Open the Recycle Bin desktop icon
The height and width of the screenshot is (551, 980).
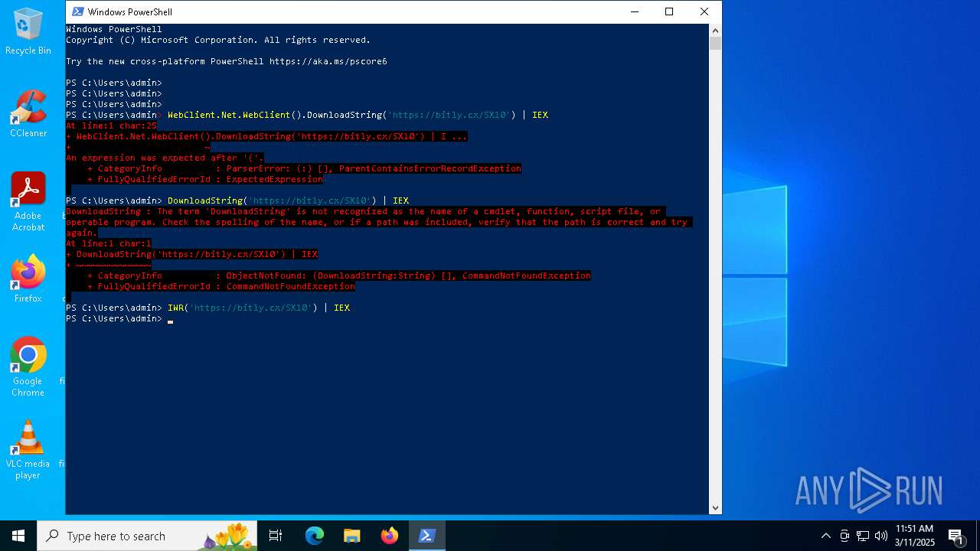point(28,32)
